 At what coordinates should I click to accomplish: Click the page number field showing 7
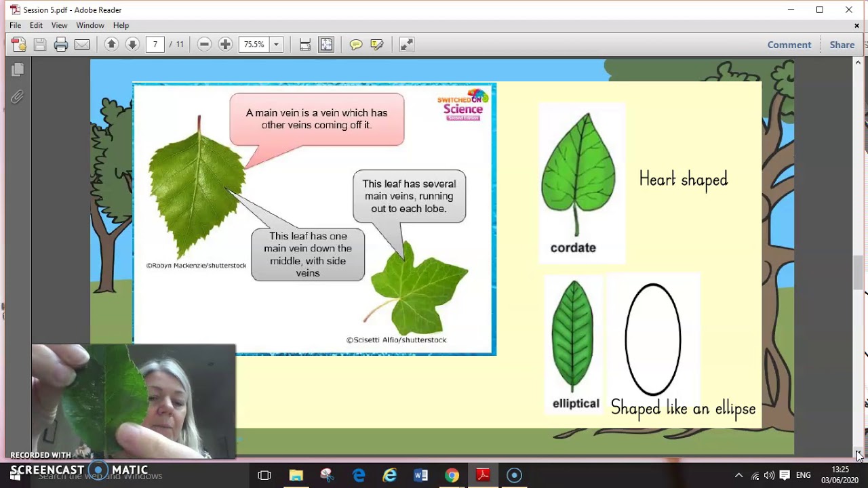155,45
